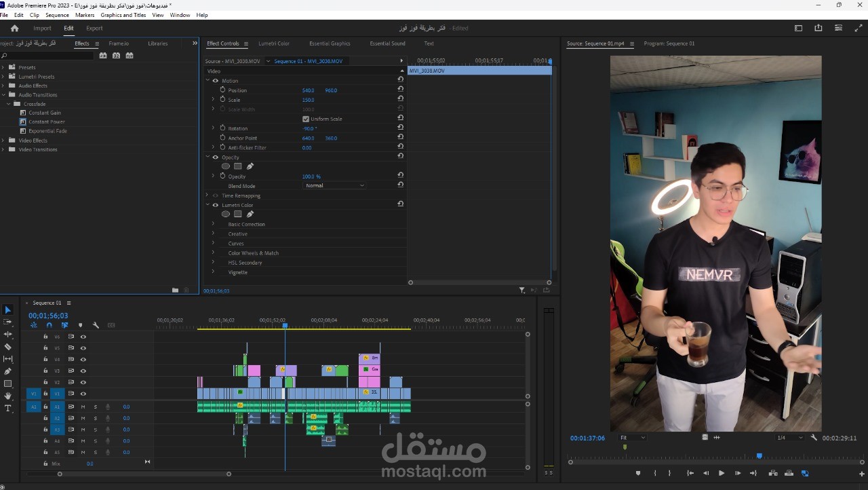Click the Insert button in Source monitor
Image resolution: width=868 pixels, height=490 pixels.
click(x=772, y=473)
